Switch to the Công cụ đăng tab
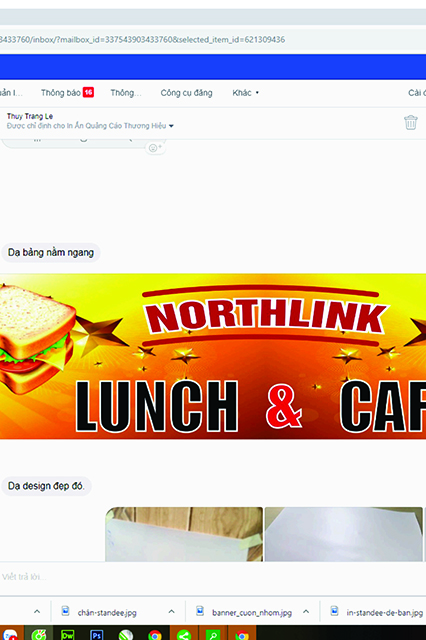Screen dimensions: 426x640 (186, 93)
